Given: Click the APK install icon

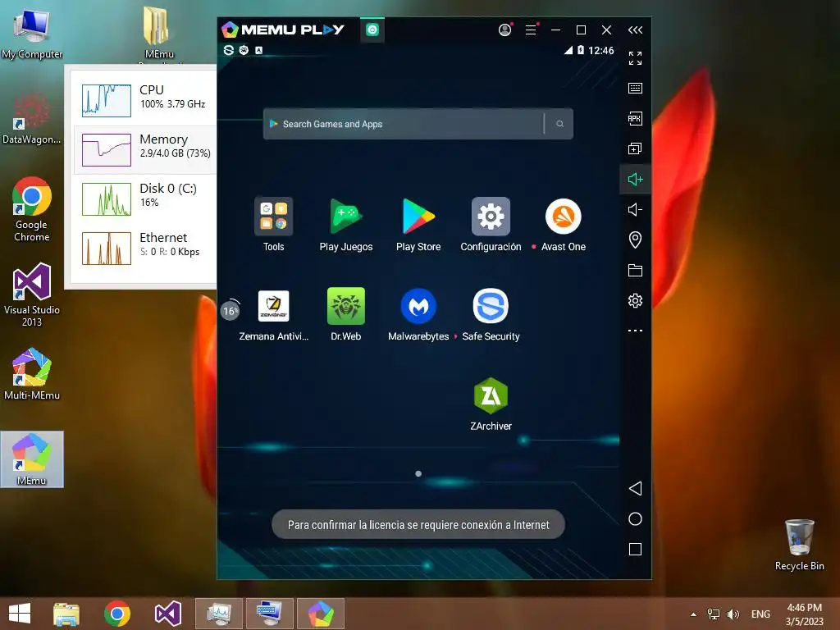Looking at the screenshot, I should pos(636,118).
